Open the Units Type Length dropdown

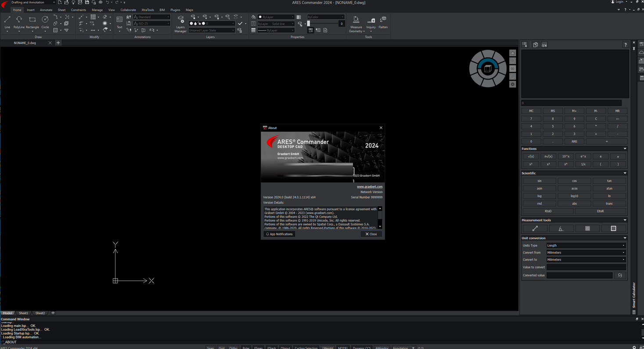(586, 246)
